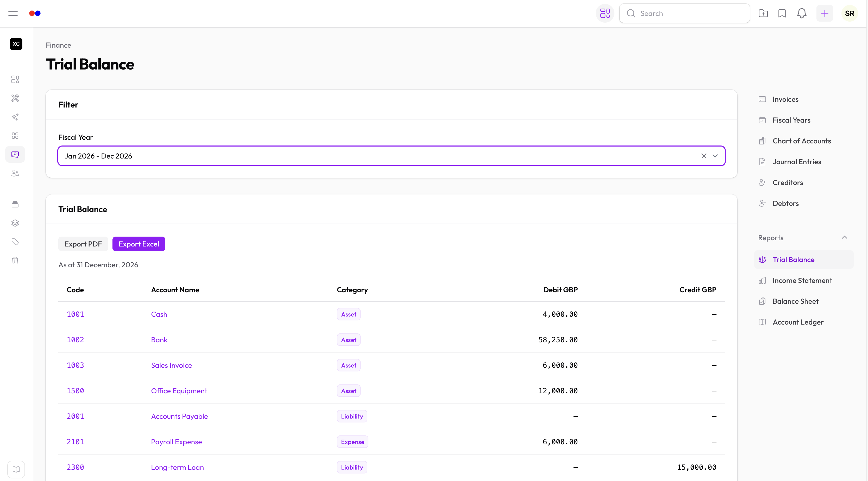Click the Debit GBP column header

pos(560,290)
